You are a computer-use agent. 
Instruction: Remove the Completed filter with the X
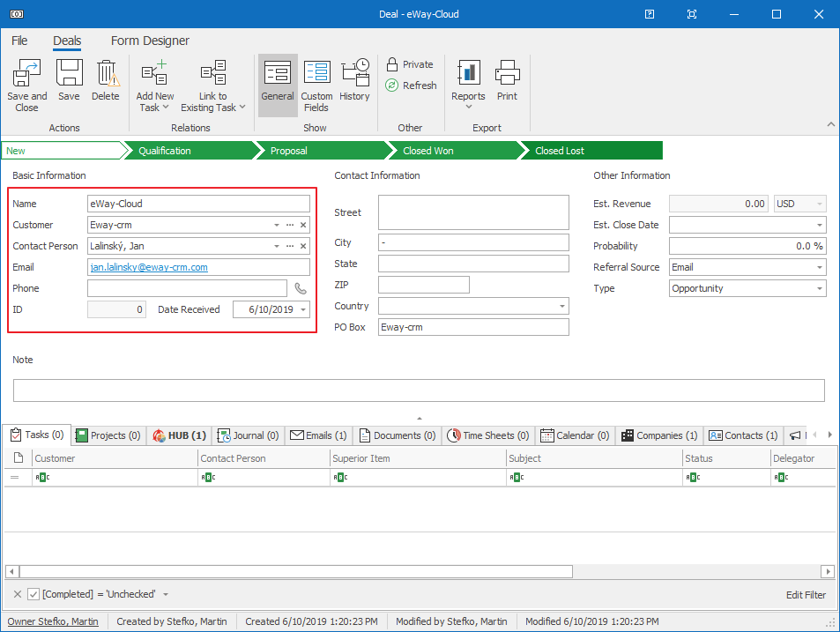(x=17, y=594)
